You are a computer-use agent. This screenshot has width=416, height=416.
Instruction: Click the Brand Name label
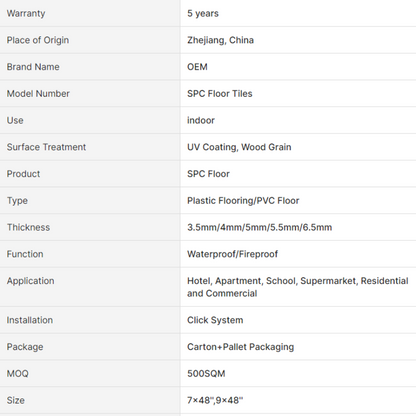click(33, 67)
